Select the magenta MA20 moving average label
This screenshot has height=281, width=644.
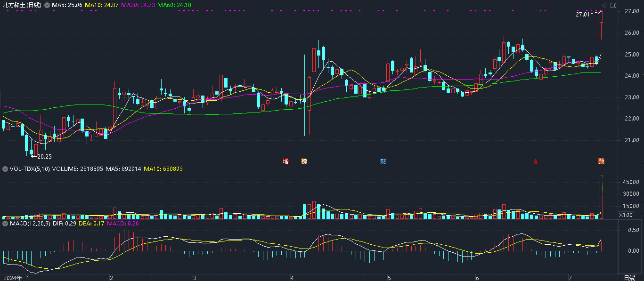138,5
